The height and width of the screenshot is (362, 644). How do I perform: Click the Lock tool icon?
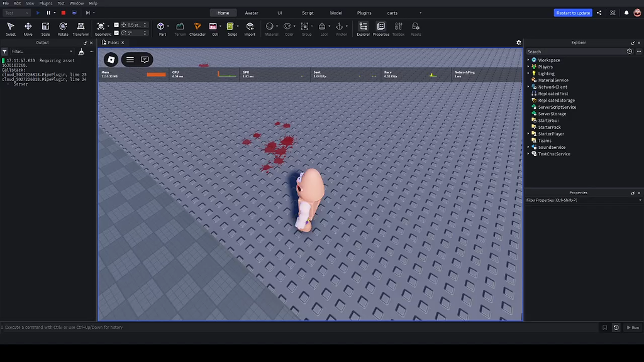(x=323, y=26)
